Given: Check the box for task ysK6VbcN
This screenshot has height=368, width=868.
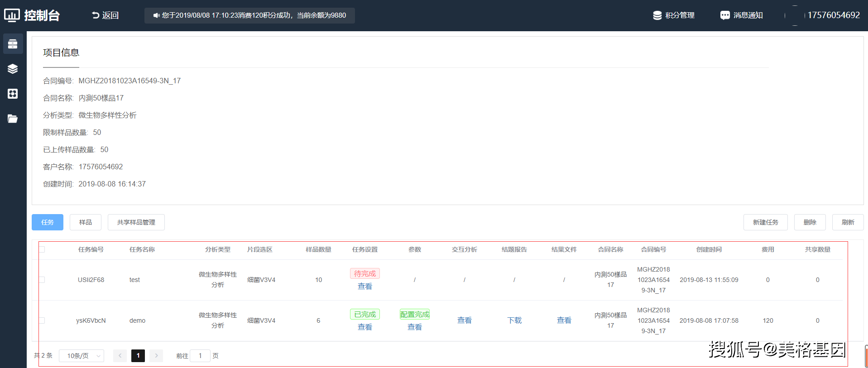Looking at the screenshot, I should [42, 320].
